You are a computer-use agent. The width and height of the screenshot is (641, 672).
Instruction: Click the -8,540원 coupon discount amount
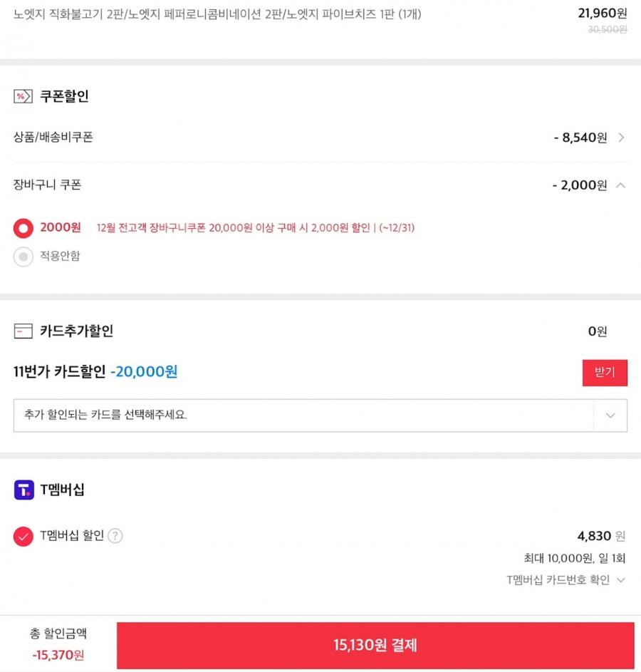coord(580,138)
